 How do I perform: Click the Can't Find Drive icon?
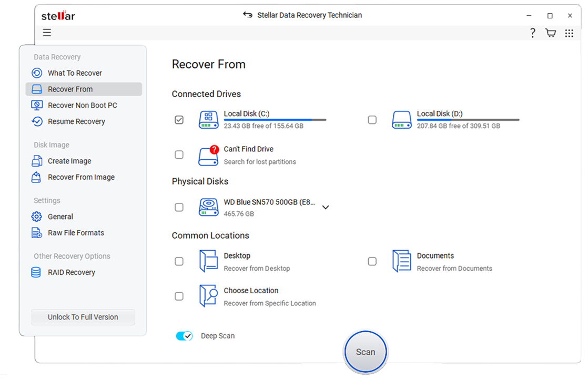208,156
